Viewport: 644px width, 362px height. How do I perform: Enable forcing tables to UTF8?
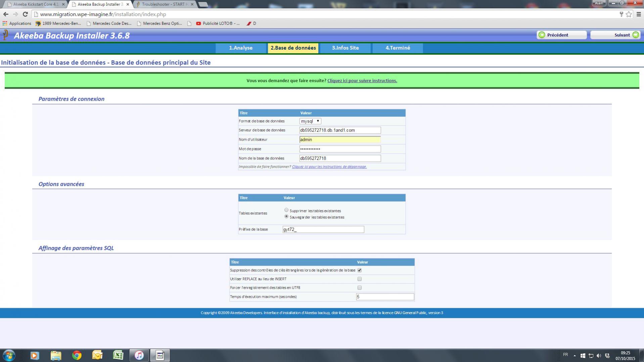pos(359,288)
